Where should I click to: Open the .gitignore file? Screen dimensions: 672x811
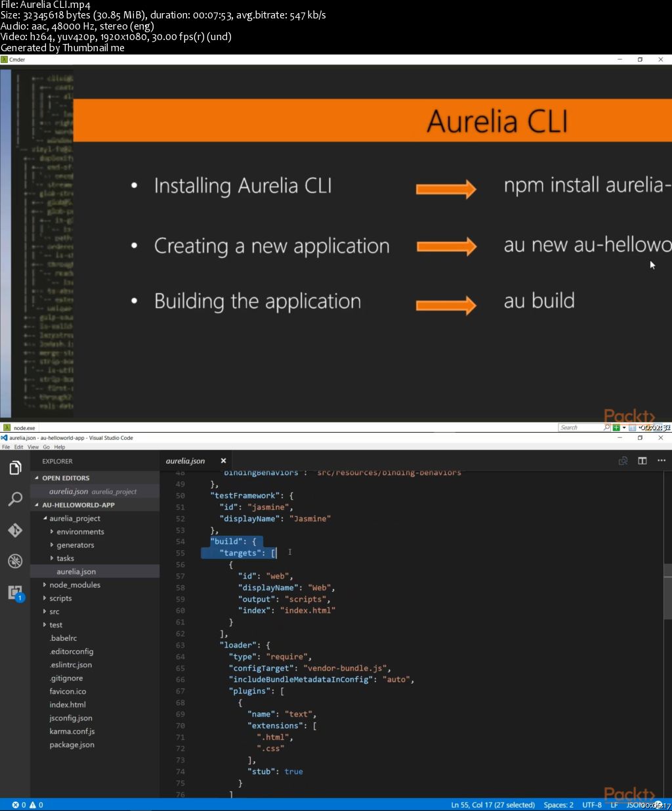pos(95,678)
